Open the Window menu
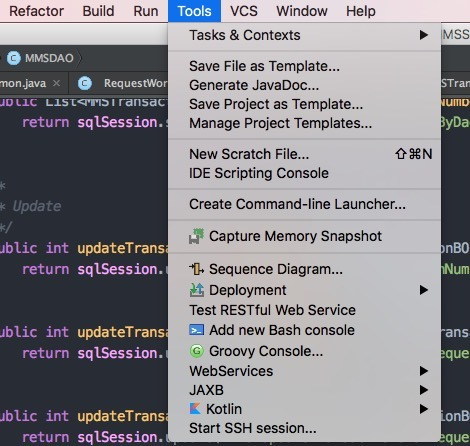 (302, 11)
